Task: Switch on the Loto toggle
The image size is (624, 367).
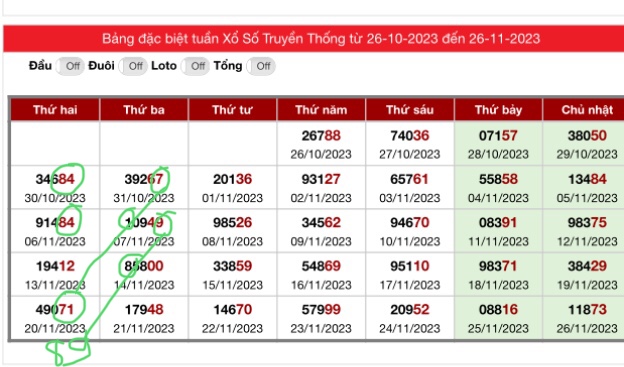Action: tap(195, 66)
